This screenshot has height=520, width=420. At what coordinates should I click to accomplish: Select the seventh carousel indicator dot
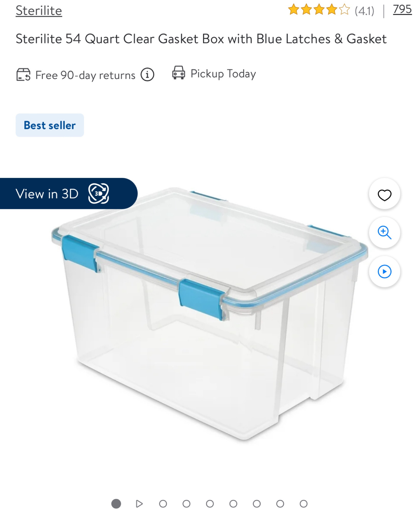pos(257,504)
